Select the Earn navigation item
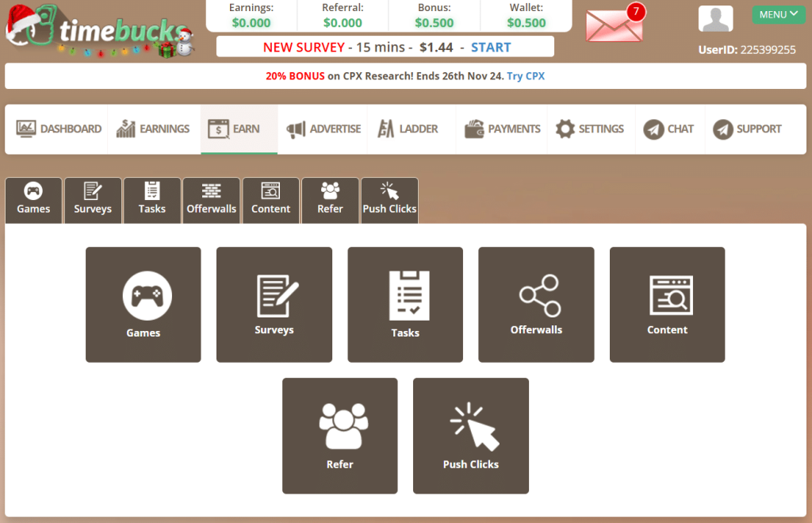The width and height of the screenshot is (812, 523). pos(239,129)
